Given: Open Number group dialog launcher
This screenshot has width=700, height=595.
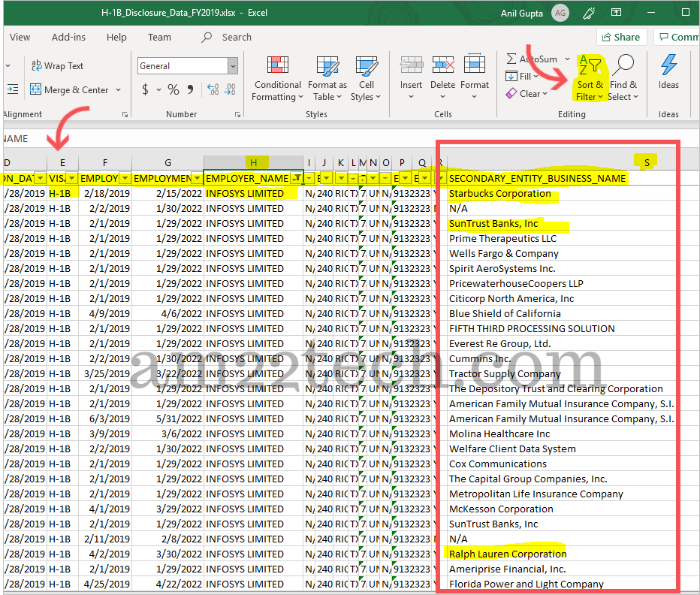Looking at the screenshot, I should (237, 115).
